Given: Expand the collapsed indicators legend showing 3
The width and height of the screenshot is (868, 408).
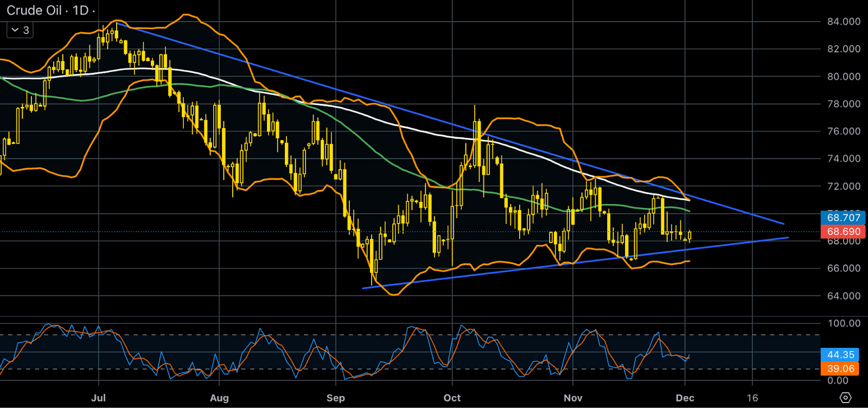Looking at the screenshot, I should pyautogui.click(x=20, y=30).
